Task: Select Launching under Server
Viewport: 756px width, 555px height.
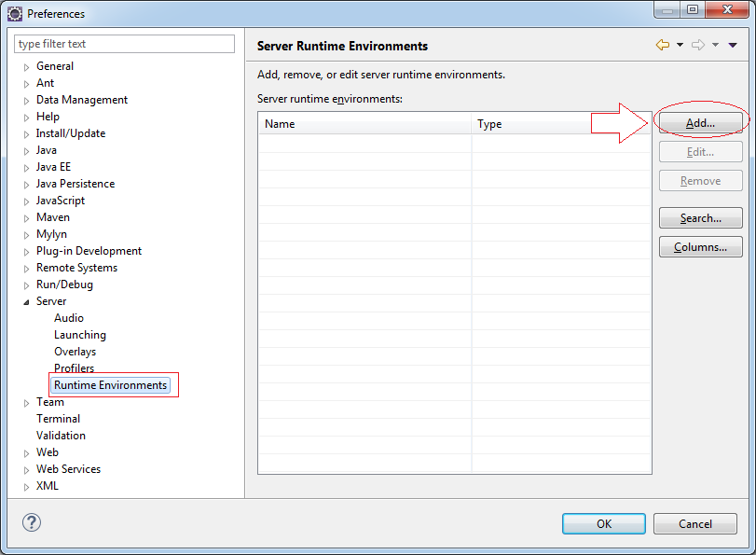Action: [x=80, y=335]
